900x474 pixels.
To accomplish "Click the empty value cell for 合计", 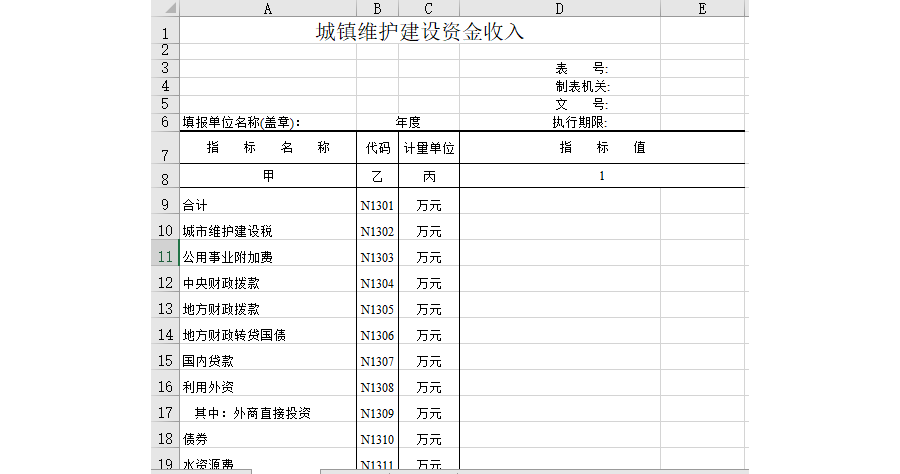I will click(x=560, y=201).
